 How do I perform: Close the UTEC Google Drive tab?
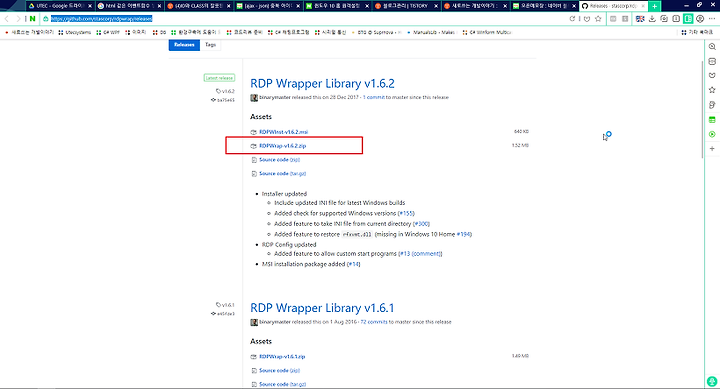coord(90,6)
